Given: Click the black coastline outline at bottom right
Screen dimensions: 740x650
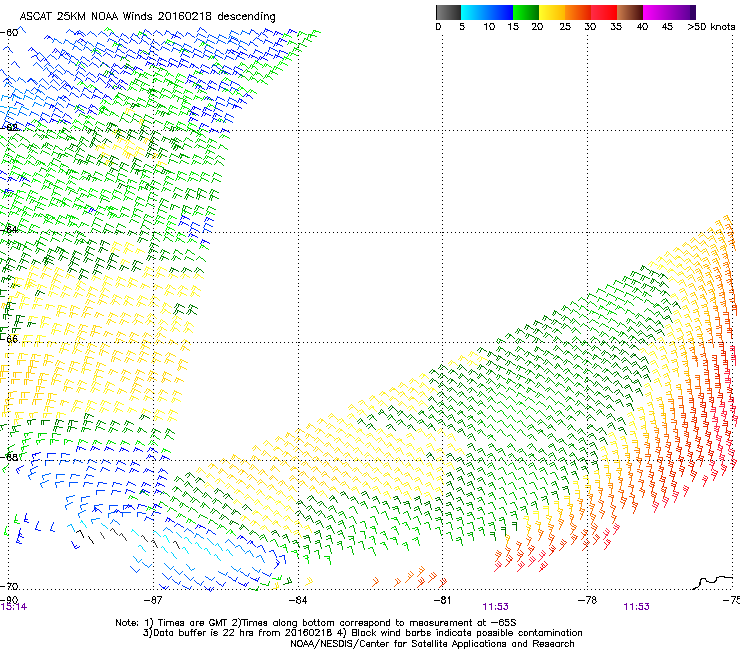Looking at the screenshot, I should [713, 582].
